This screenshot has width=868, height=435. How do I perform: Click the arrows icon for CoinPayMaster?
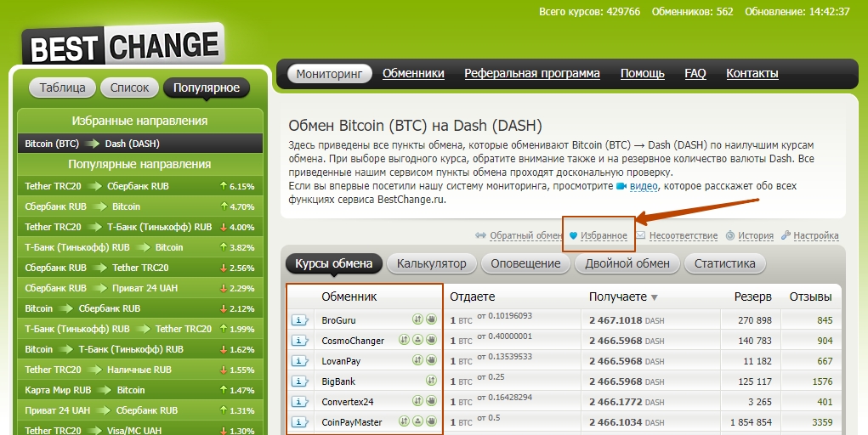pyautogui.click(x=404, y=421)
